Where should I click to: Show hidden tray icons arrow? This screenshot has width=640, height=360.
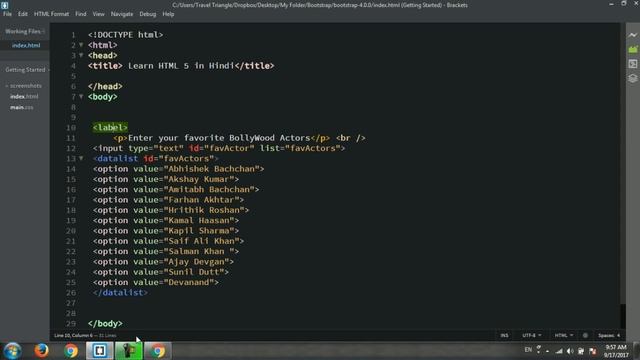pyautogui.click(x=547, y=351)
